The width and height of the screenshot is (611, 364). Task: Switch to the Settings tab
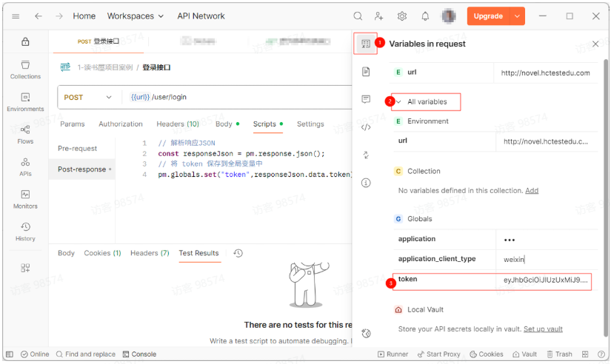point(310,124)
